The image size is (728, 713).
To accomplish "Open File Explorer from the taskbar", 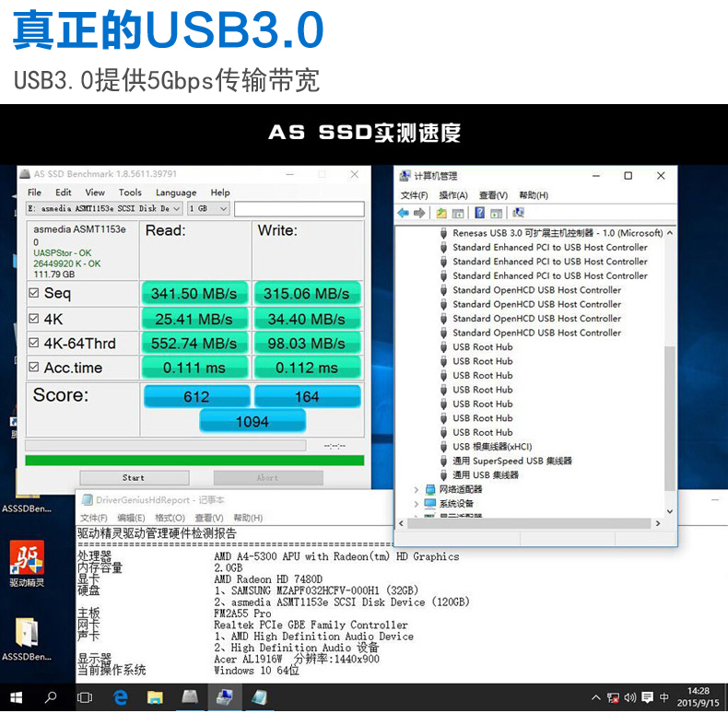I will (155, 697).
